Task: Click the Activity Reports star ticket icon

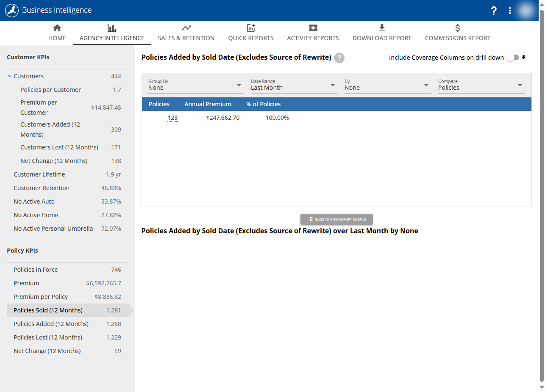Action: [x=313, y=28]
